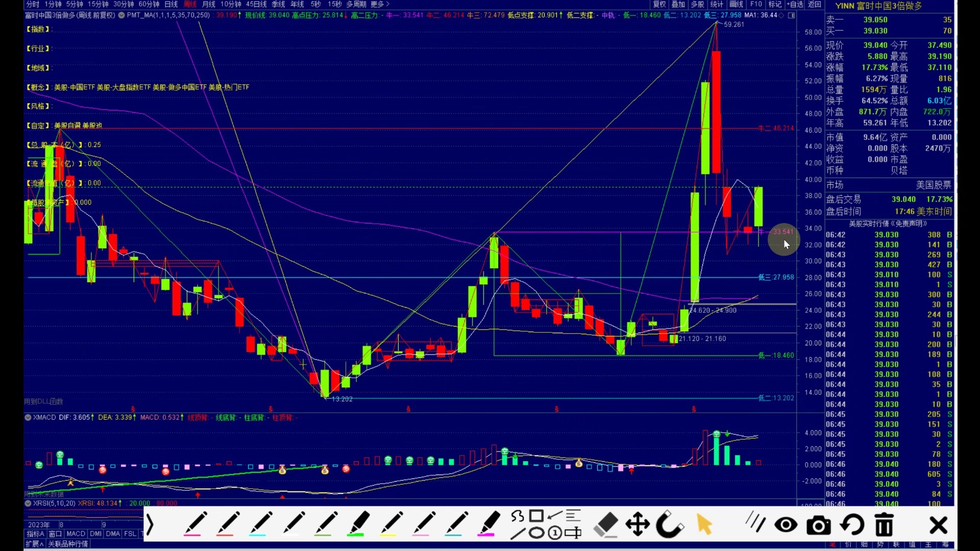The height and width of the screenshot is (551, 980).
Task: Click the diamond icon after MA1: 36.44
Action: [x=781, y=15]
